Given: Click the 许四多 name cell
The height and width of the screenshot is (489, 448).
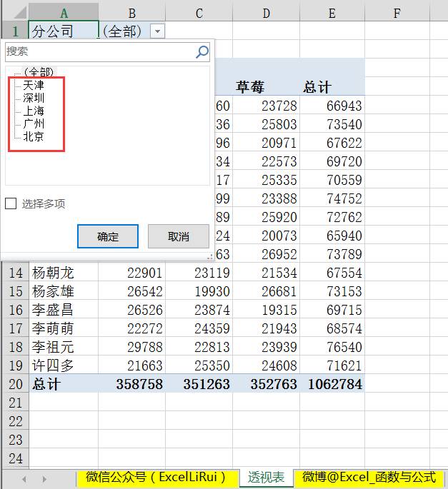Looking at the screenshot, I should (x=64, y=366).
